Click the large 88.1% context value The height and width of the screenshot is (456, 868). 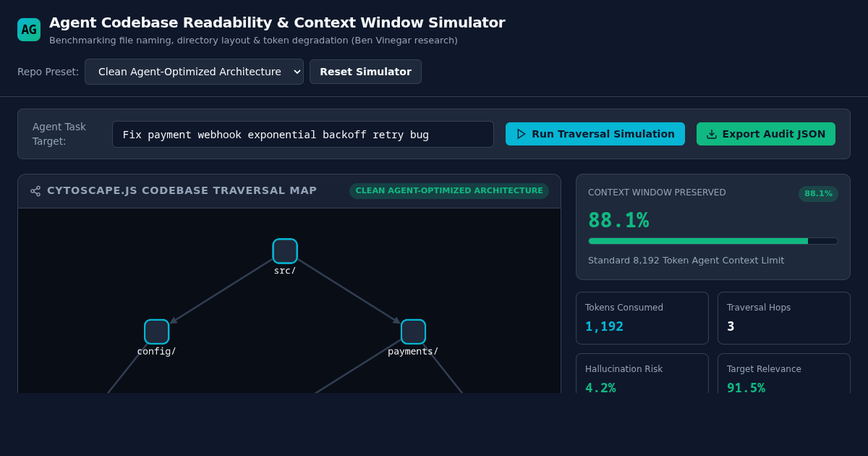click(x=618, y=220)
